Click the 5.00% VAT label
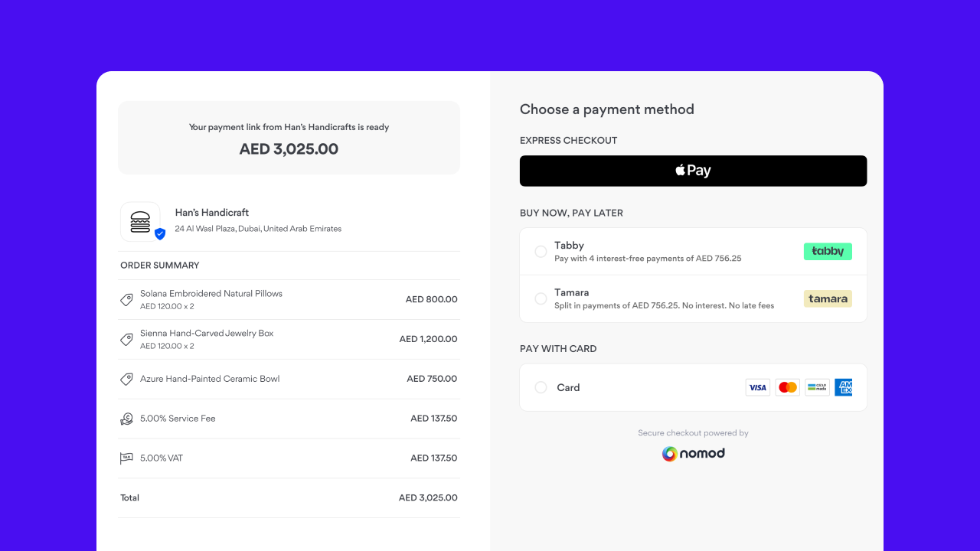The image size is (980, 551). coord(162,458)
